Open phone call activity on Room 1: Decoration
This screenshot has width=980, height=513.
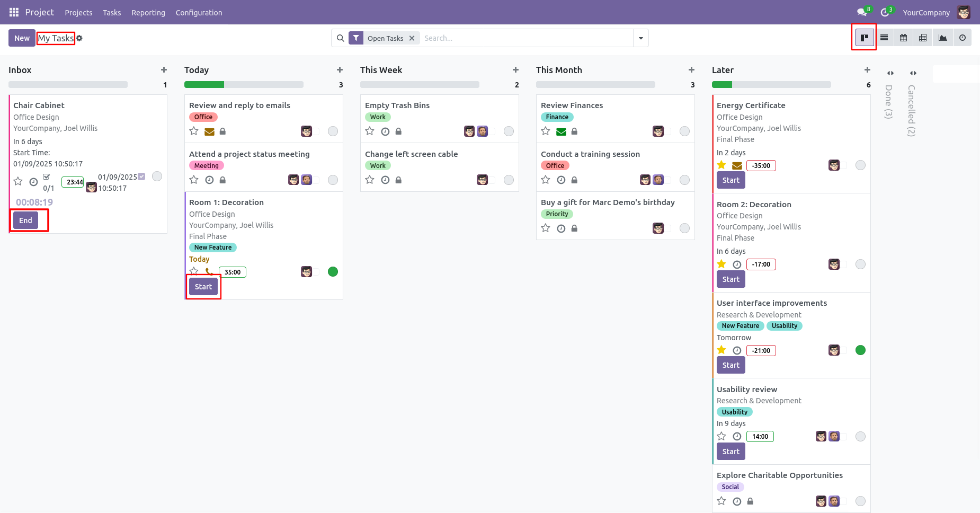(209, 272)
